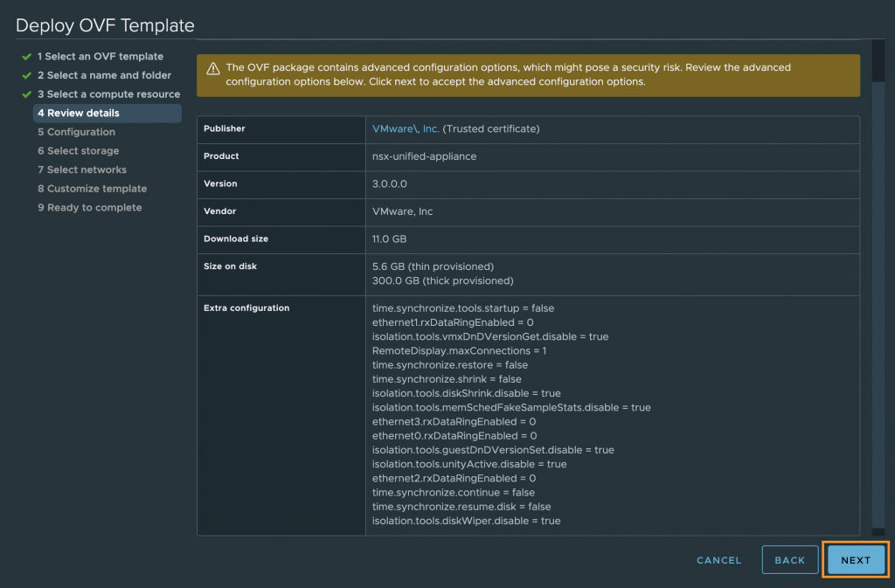
Task: Click the time.synchronize.resume.disk = false line
Action: pos(461,507)
